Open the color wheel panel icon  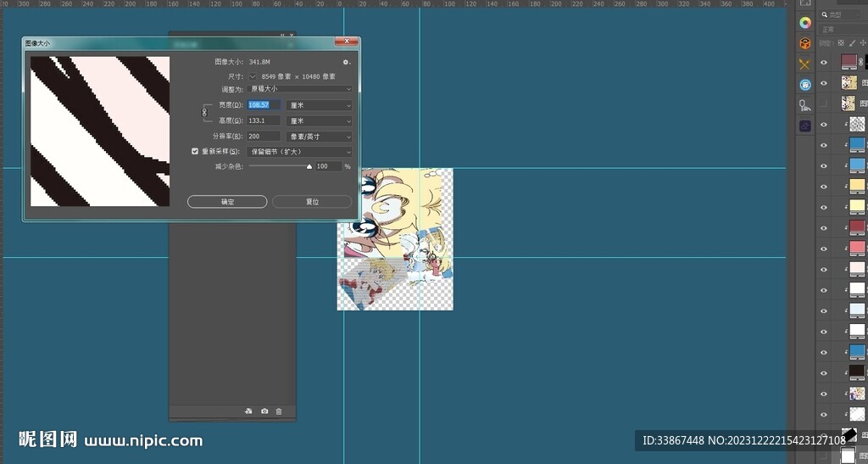click(805, 23)
